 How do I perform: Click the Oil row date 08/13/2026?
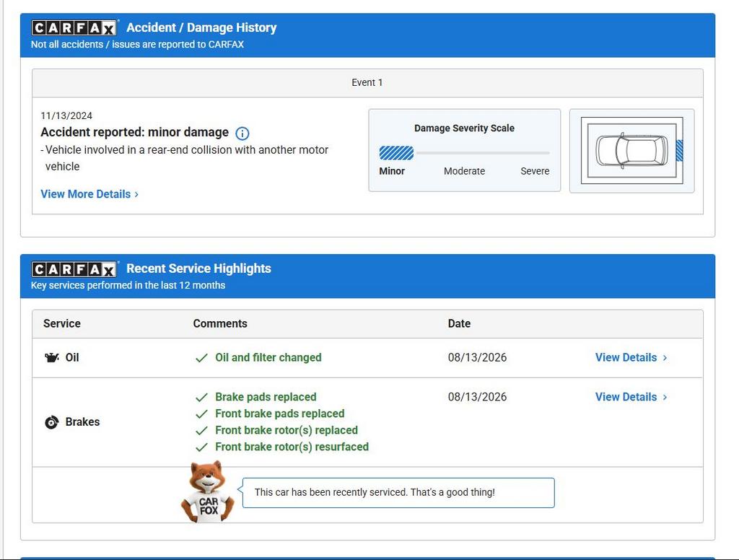tap(477, 357)
